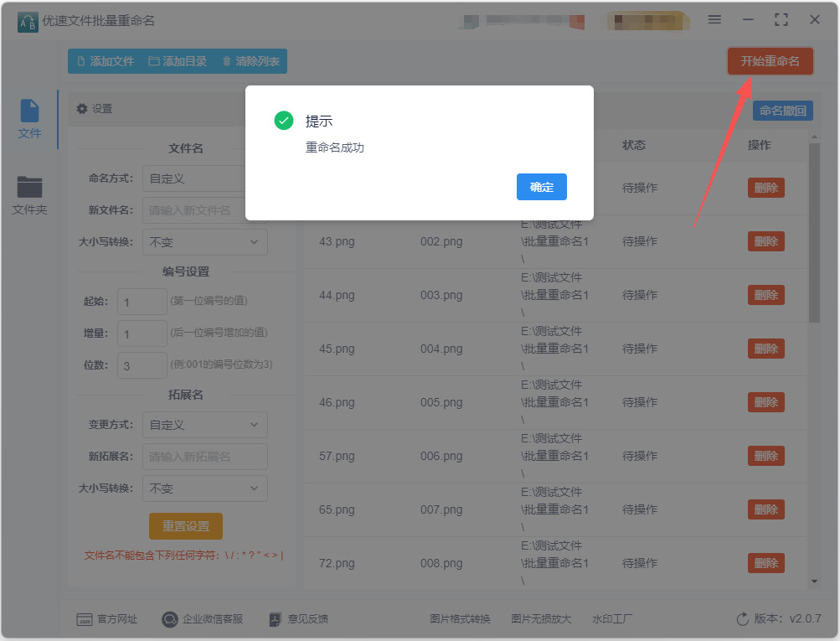Select the 004.png new name cell

click(441, 349)
